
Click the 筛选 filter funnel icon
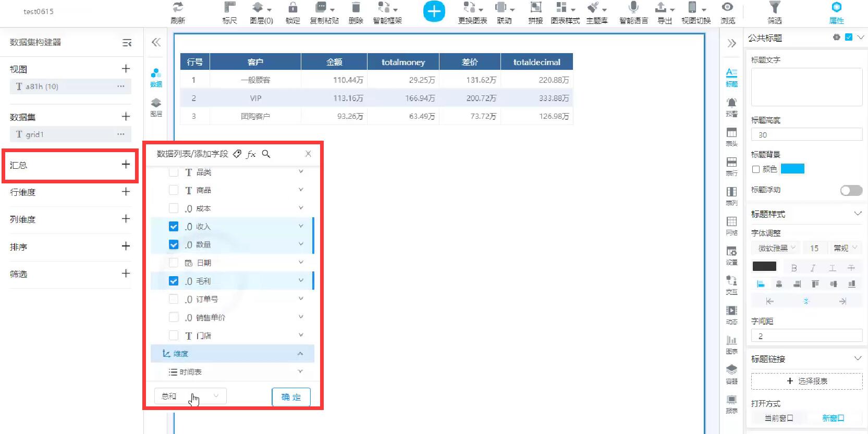[775, 7]
